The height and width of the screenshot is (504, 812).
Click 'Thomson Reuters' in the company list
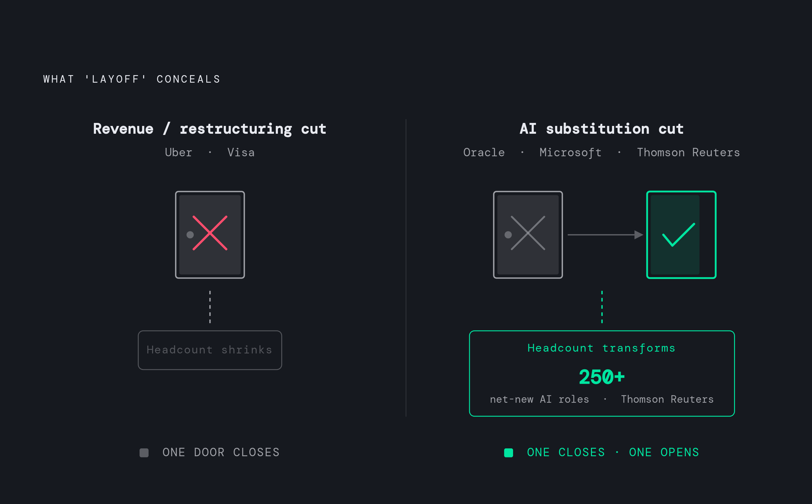(x=689, y=152)
